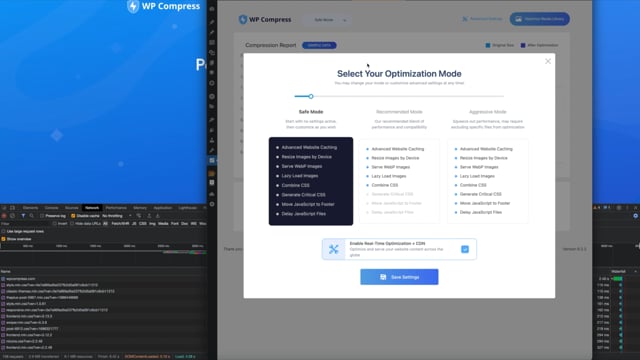Open the Application tab in DevTools

point(163,208)
